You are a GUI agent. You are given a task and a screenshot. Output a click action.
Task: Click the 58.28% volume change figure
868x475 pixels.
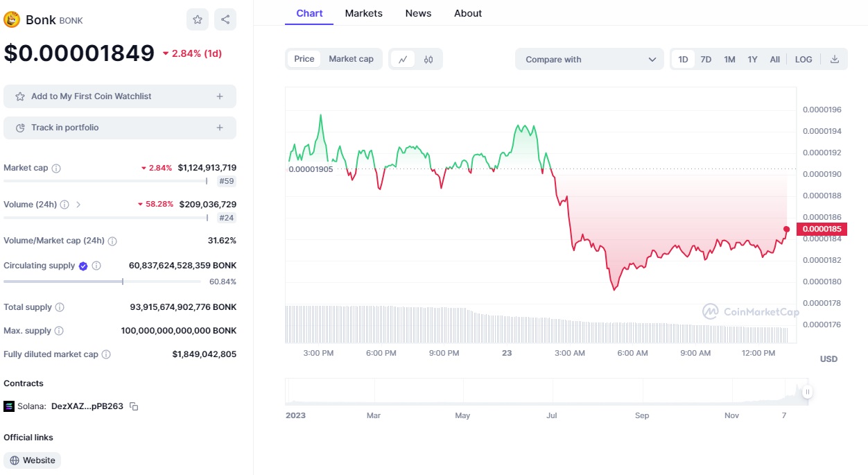pos(155,205)
